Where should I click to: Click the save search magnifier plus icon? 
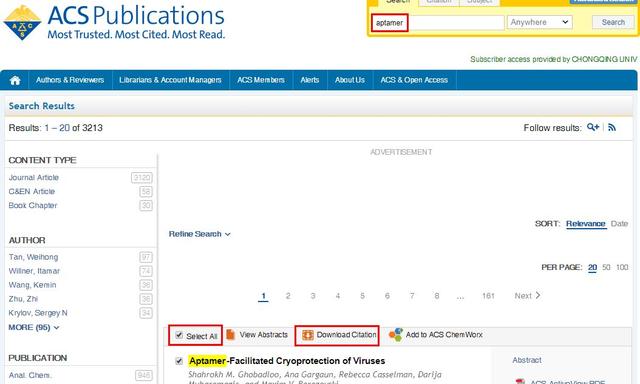(593, 127)
